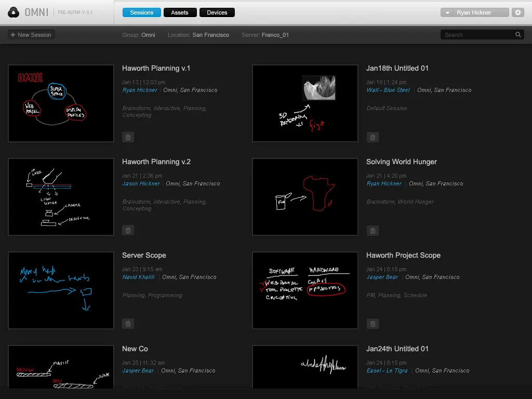
Task: Click the Jan24th Untitled 01 title
Action: (397, 349)
